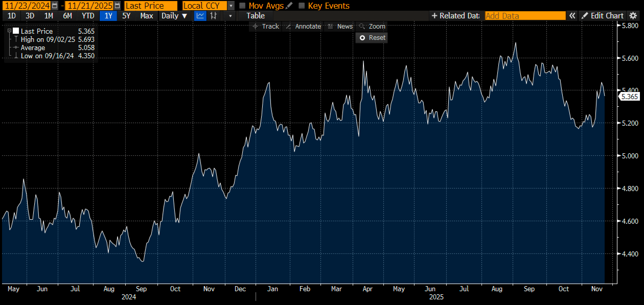Enable the Key Events checkbox

tap(302, 6)
